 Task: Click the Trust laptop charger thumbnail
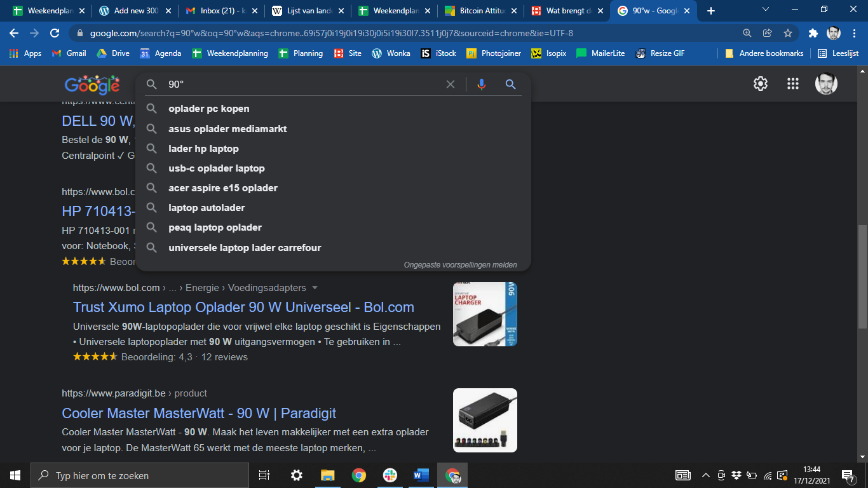tap(485, 315)
